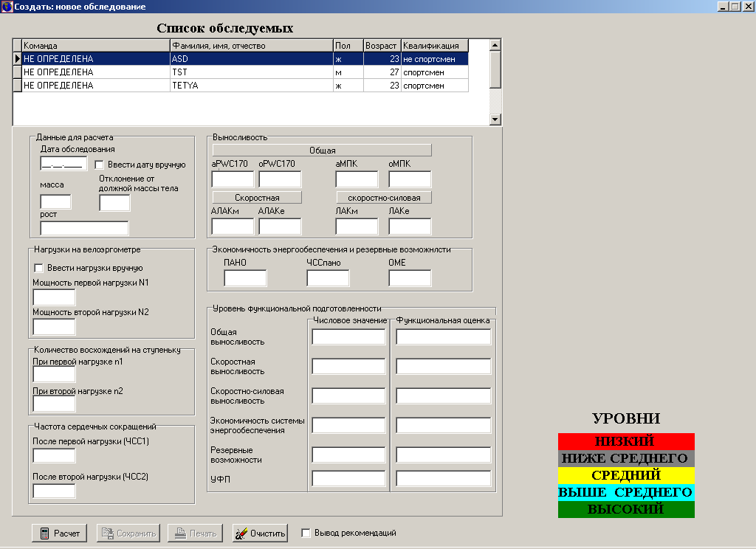Click the aPWC170 field

233,179
